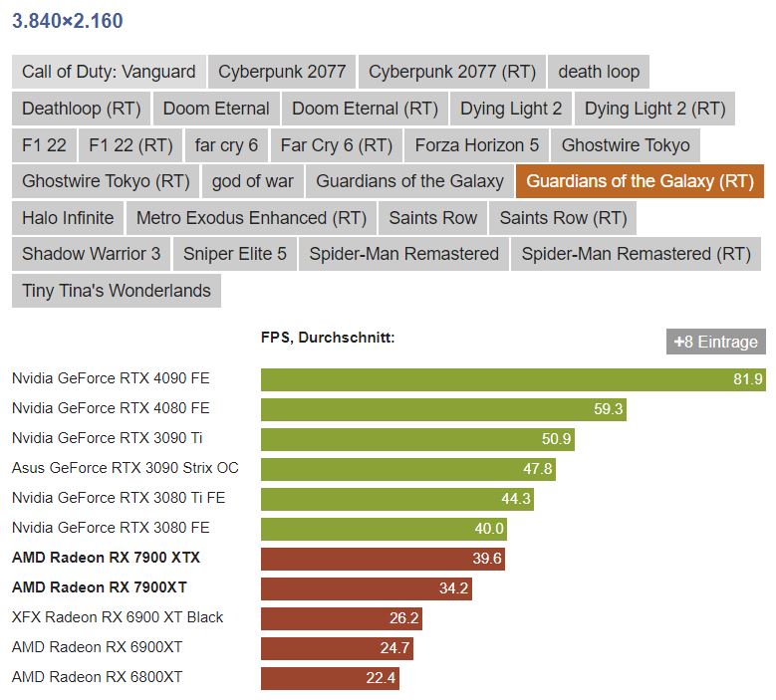Choose the F1 22 tab
776x700 pixels.
[44, 145]
